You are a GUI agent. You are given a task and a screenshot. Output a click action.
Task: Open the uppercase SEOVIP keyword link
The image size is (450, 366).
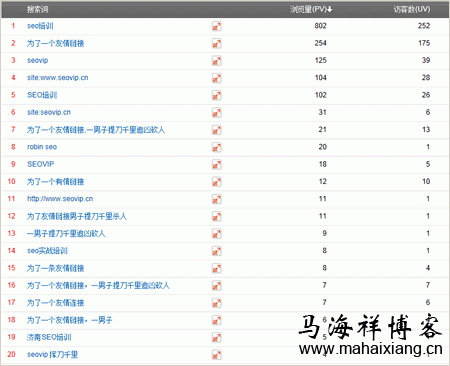[40, 164]
